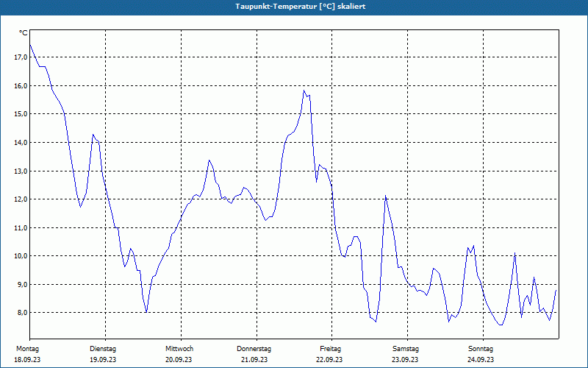Select the 13,0 y-axis label
588x368 pixels.
(21, 171)
